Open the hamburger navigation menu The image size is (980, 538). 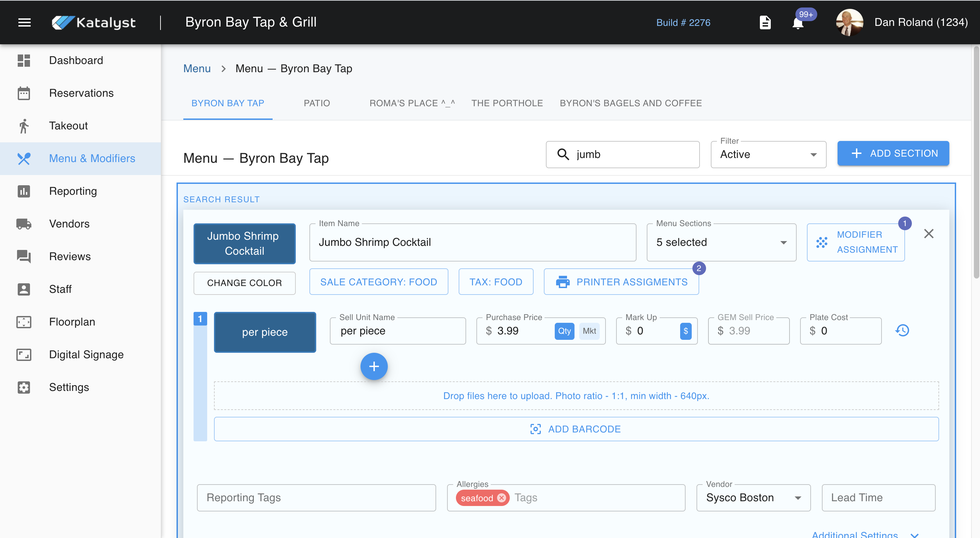(24, 22)
